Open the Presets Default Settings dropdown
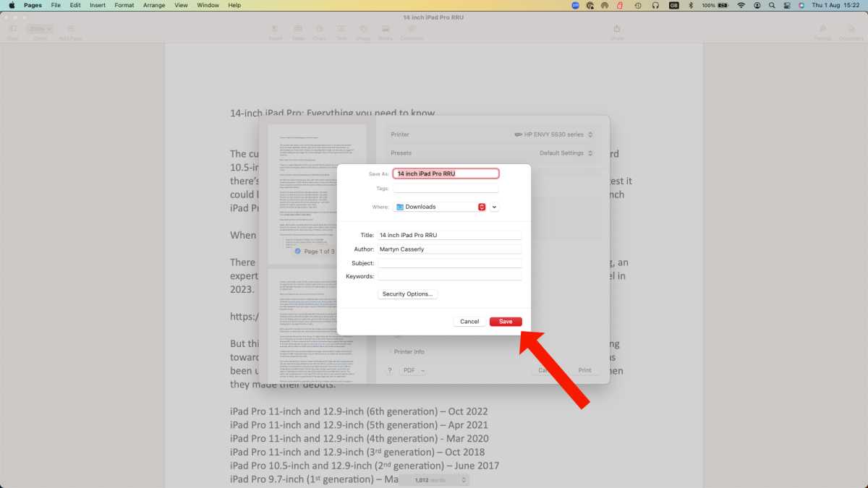The width and height of the screenshot is (868, 488). [x=566, y=153]
